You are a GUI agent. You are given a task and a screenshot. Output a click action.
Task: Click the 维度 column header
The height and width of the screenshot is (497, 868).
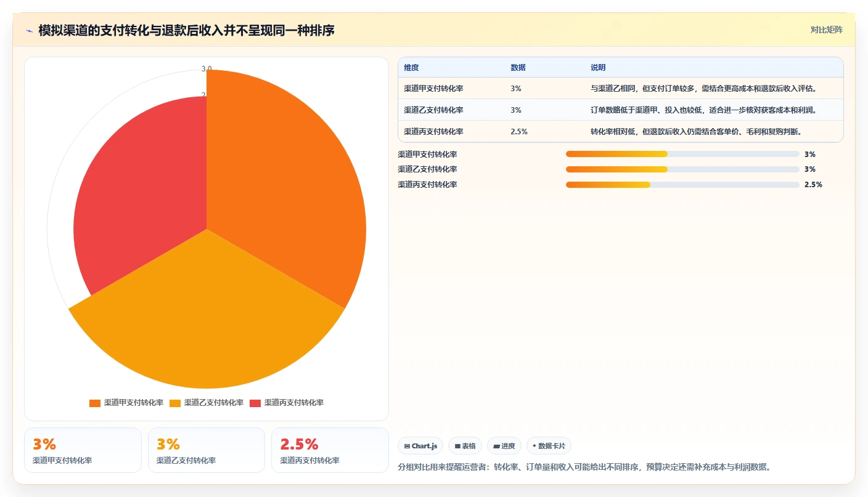coord(411,68)
